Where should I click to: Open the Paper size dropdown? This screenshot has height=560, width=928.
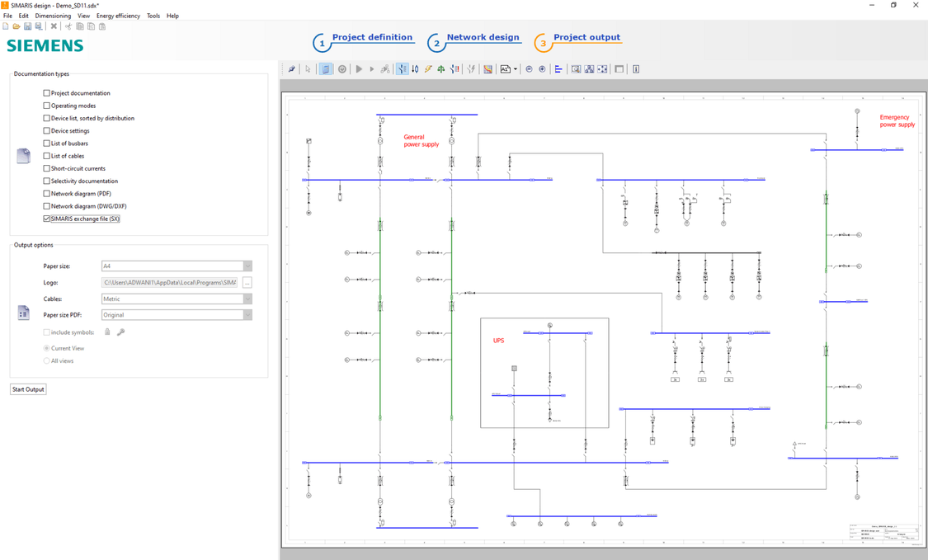[x=247, y=266]
